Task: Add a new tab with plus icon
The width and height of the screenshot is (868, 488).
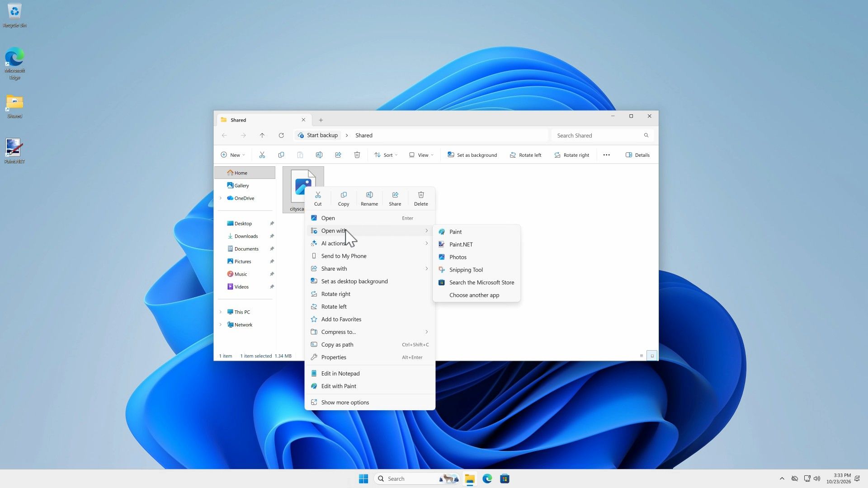Action: (321, 120)
